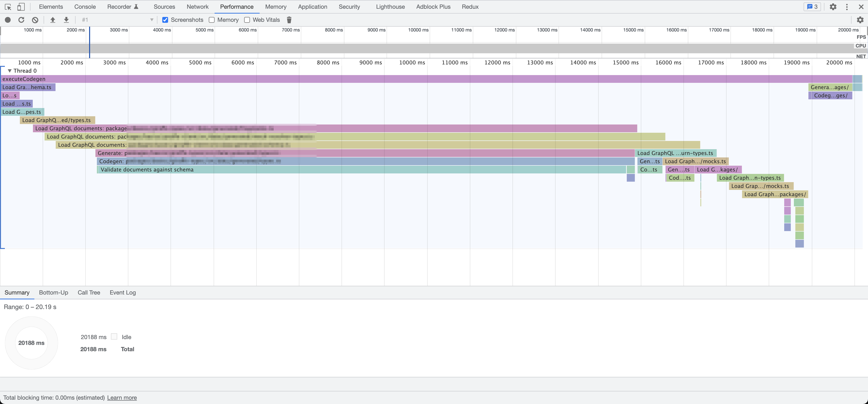The image size is (868, 404).
Task: Enable the Web Vitals checkbox
Action: pyautogui.click(x=247, y=20)
